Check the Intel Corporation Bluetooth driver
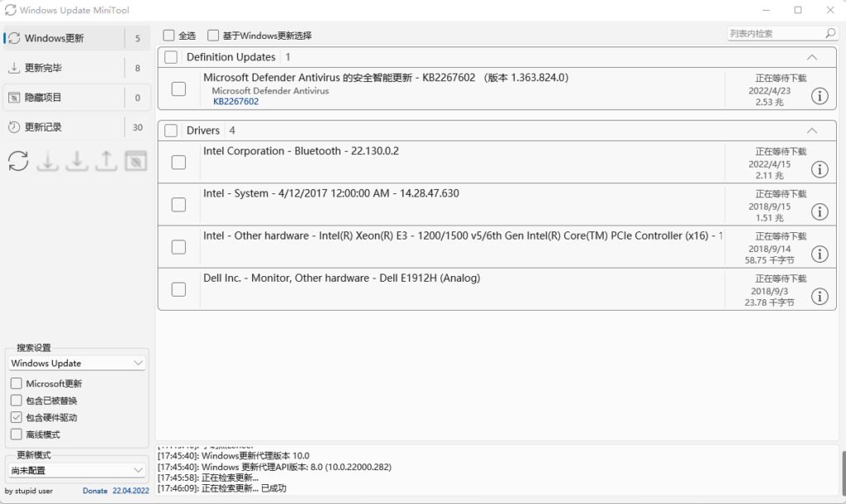The image size is (846, 504). [x=178, y=163]
